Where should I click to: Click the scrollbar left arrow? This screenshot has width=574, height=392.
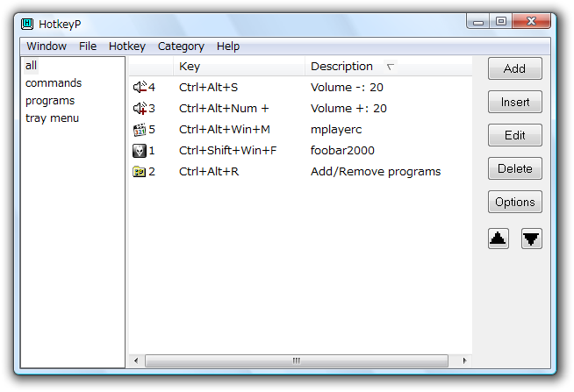click(136, 360)
